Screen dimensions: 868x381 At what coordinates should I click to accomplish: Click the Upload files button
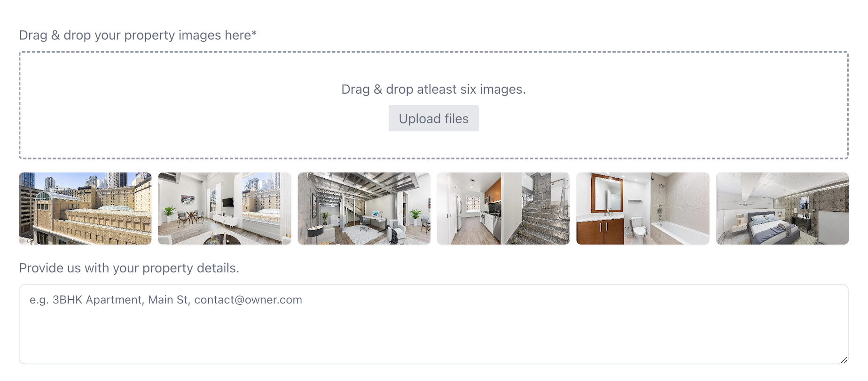433,119
